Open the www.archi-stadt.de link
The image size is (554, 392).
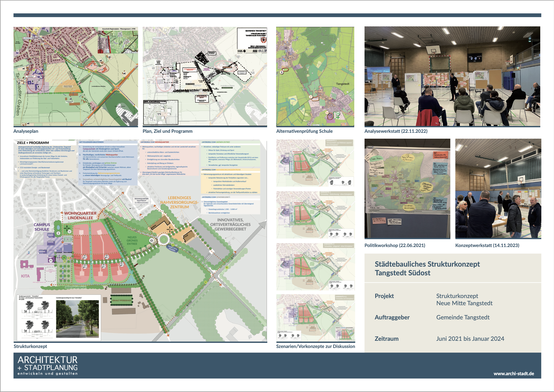514,373
